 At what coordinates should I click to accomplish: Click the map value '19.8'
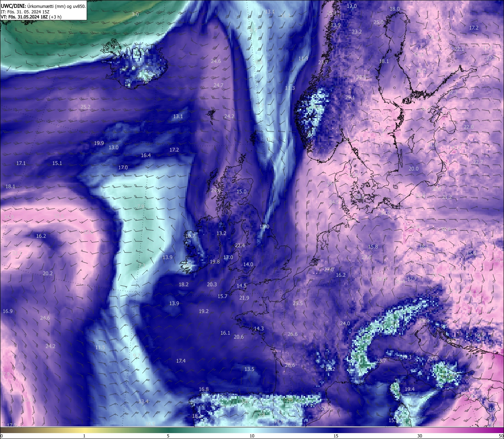[215, 261]
